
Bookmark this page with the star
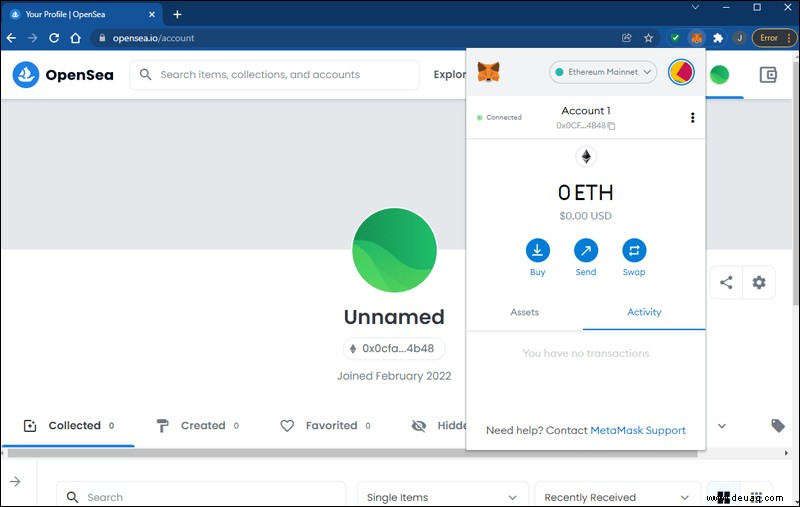648,38
